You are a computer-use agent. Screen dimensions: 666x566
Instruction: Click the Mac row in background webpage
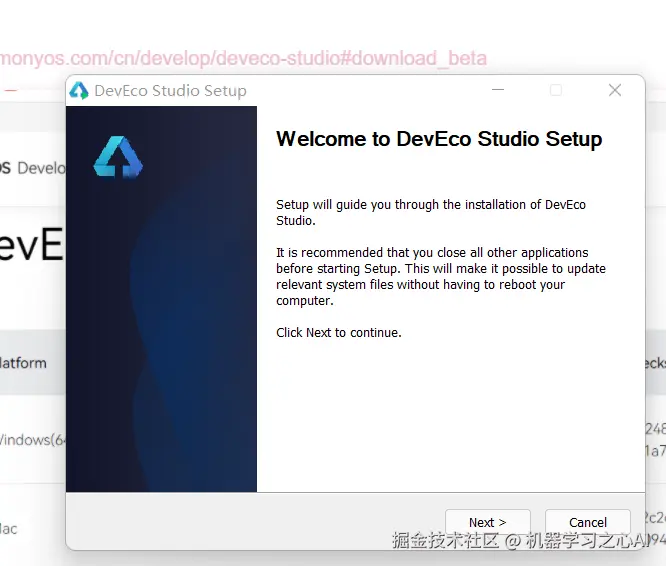coord(8,529)
